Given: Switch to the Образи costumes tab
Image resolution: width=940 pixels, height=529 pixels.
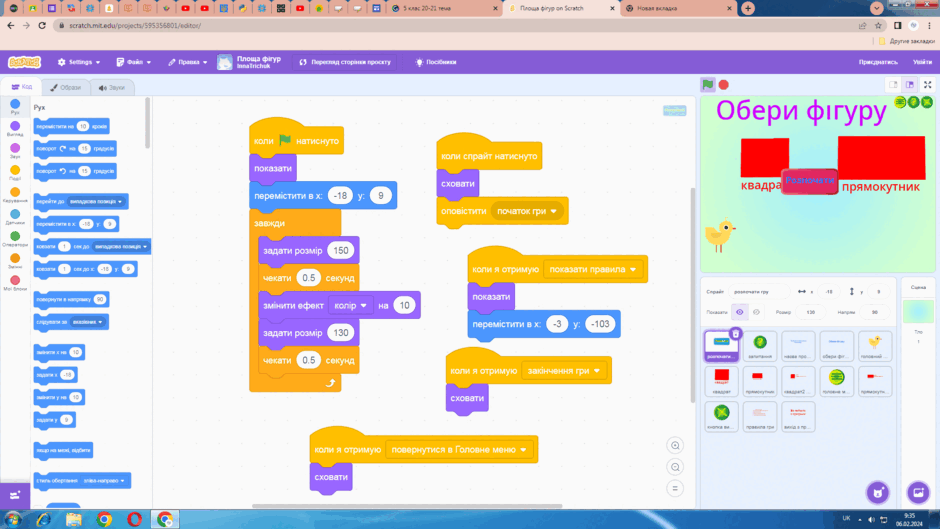Looking at the screenshot, I should 66,88.
